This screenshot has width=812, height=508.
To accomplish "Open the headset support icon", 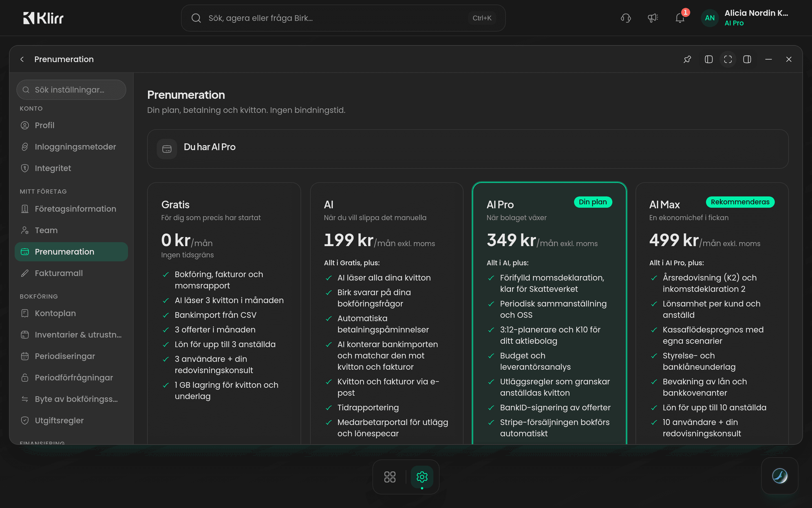I will (x=626, y=18).
